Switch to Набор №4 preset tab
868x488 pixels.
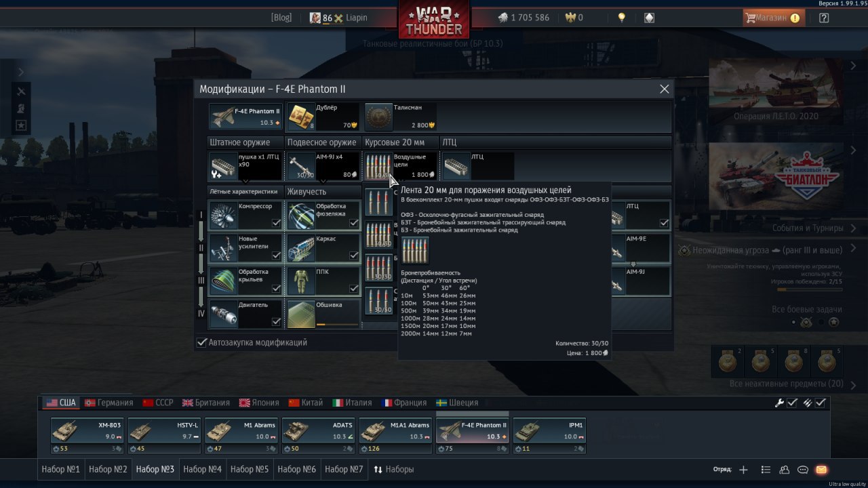(x=202, y=469)
